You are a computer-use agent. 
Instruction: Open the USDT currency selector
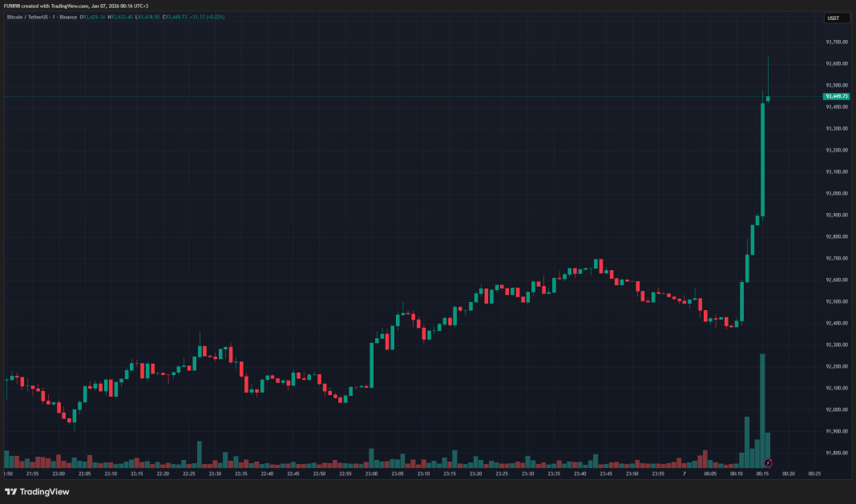834,18
